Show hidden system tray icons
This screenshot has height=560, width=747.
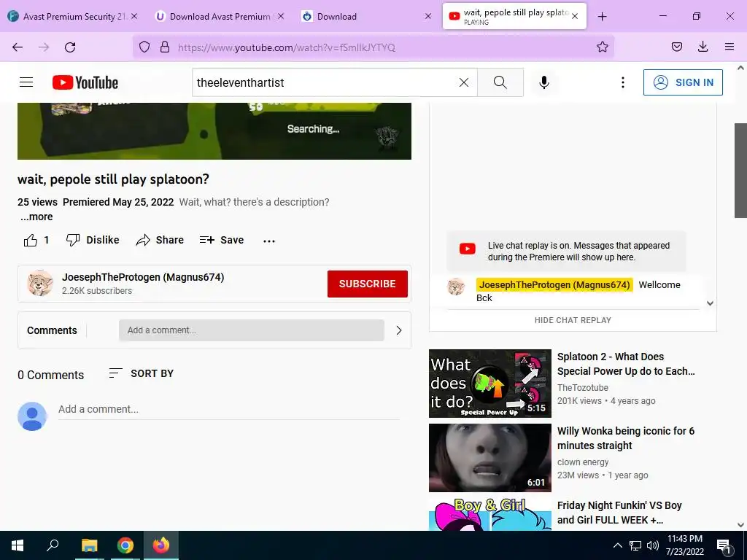[x=617, y=545]
